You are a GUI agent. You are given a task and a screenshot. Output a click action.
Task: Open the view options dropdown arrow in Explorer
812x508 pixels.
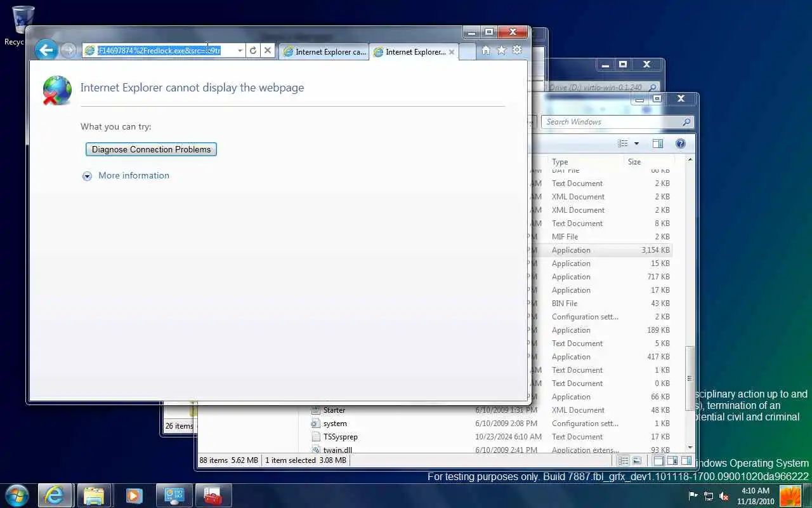tap(636, 144)
